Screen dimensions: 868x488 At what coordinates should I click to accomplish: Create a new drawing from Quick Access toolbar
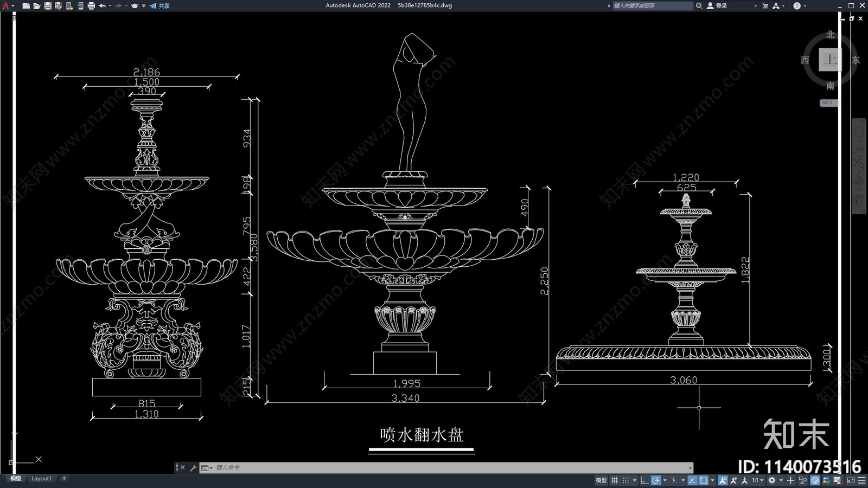coord(25,6)
